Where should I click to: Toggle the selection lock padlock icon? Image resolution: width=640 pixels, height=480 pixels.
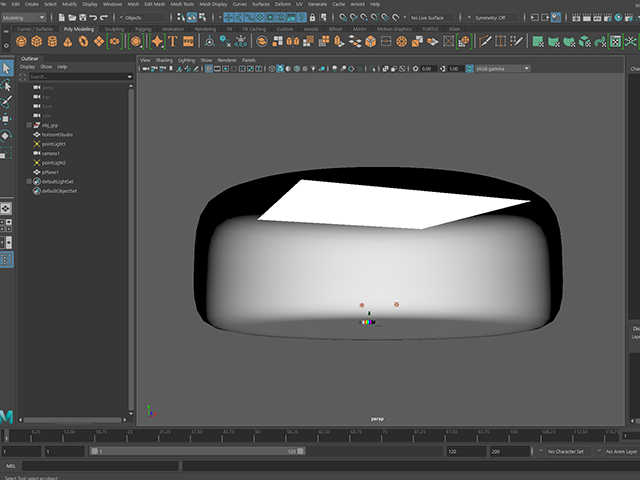pos(312,18)
